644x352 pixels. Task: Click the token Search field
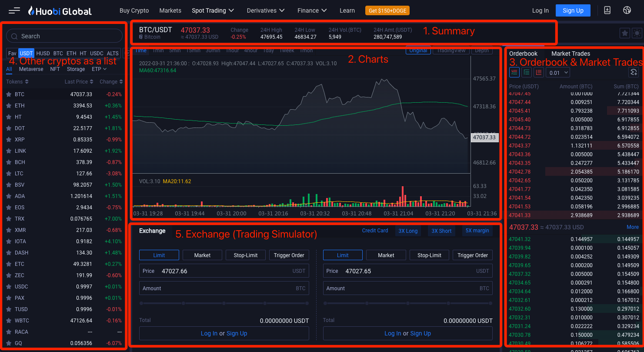pyautogui.click(x=64, y=36)
